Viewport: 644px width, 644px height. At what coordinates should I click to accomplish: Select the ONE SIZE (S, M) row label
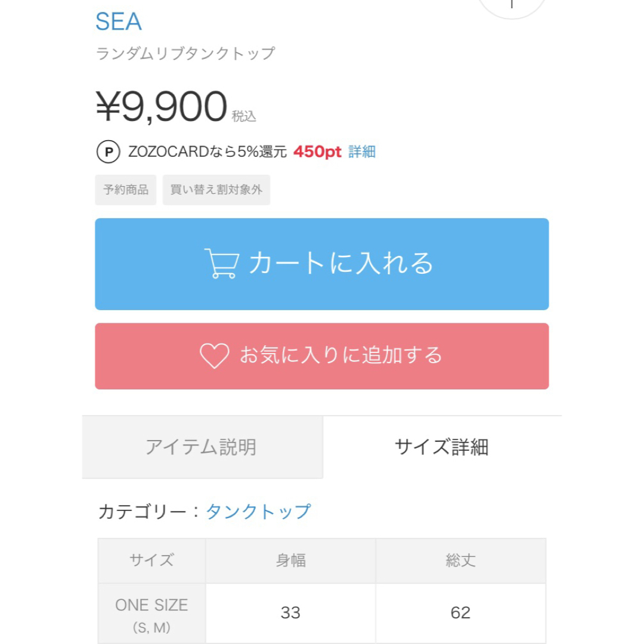click(x=151, y=615)
